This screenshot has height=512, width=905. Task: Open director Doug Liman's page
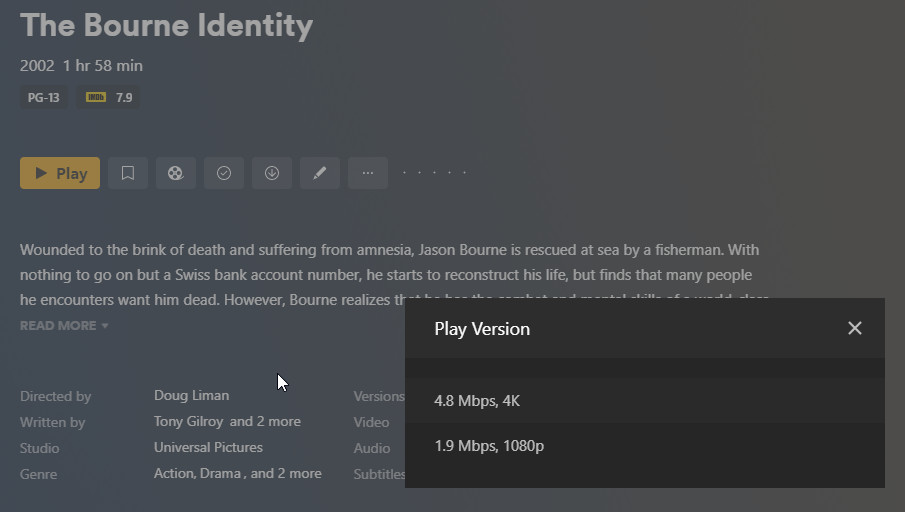(x=192, y=395)
